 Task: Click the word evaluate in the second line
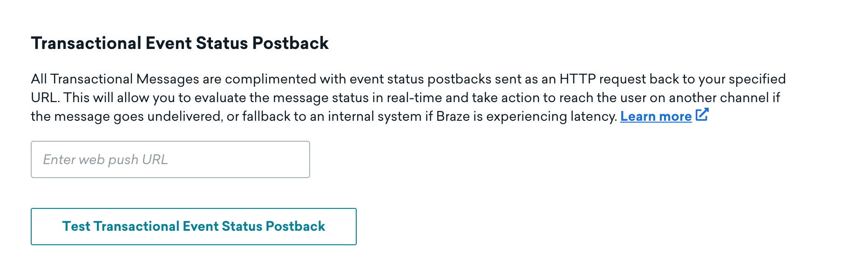coord(219,98)
